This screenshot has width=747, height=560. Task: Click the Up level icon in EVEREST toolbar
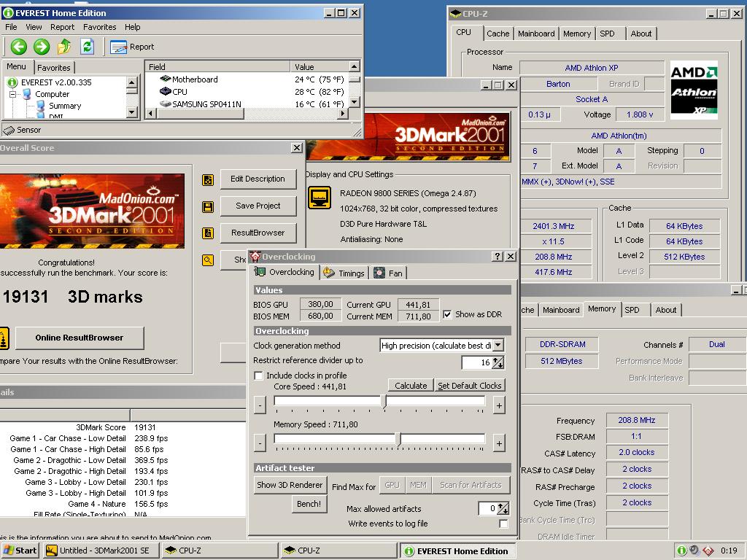(64, 47)
